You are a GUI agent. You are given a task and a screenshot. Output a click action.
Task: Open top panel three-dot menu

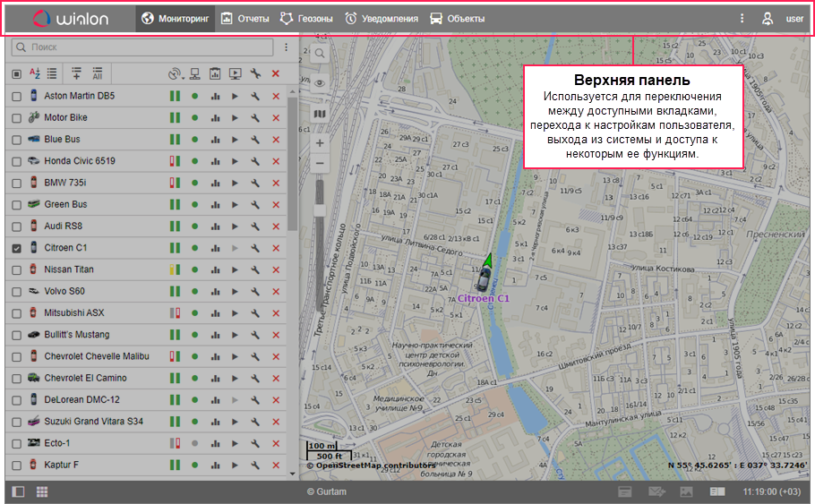point(742,19)
